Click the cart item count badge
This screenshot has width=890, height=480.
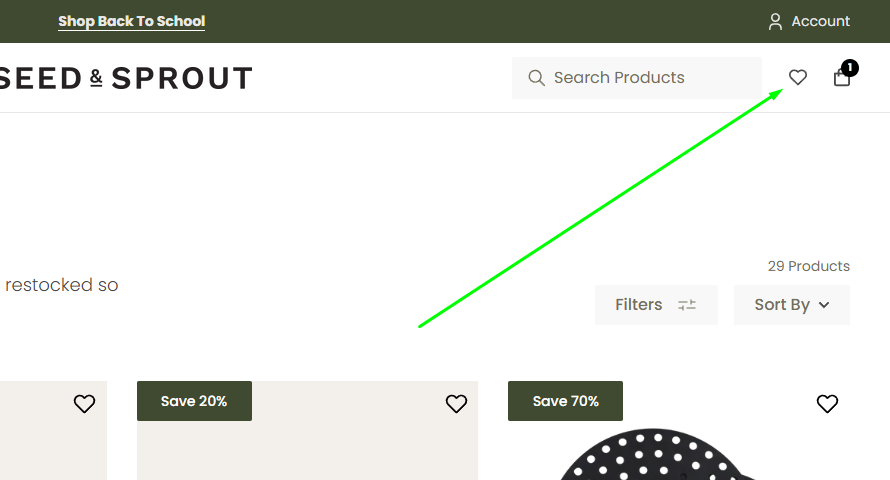click(850, 68)
